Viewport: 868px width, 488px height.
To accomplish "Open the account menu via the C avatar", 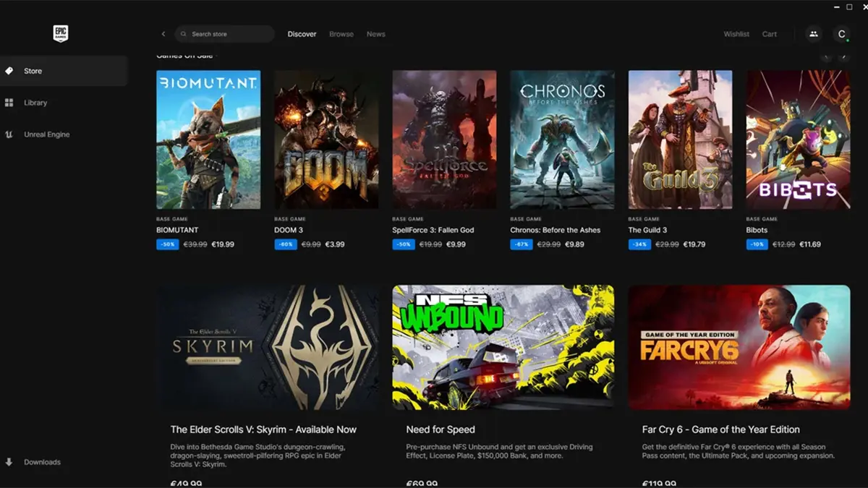I will (841, 34).
